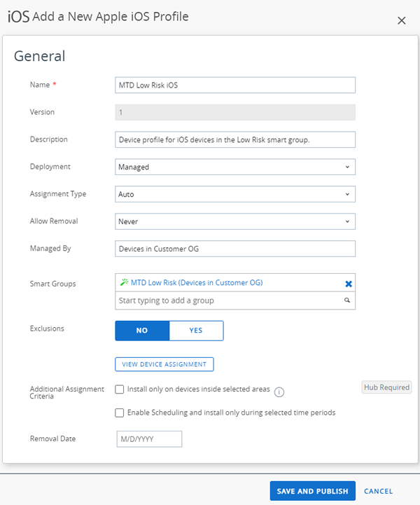This screenshot has width=420, height=505.
Task: Focus the Removal Date field
Action: (x=149, y=439)
